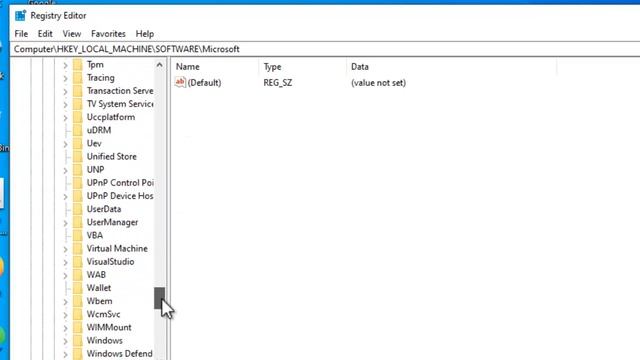Click the tree pane scrollbar thumb
The image size is (640, 360).
160,298
